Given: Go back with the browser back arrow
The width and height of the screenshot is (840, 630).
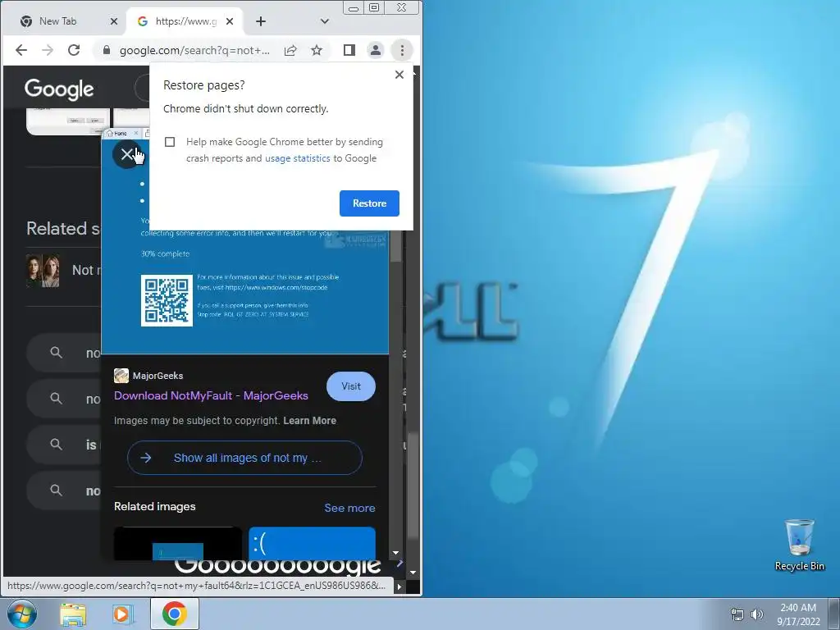Looking at the screenshot, I should (x=21, y=50).
